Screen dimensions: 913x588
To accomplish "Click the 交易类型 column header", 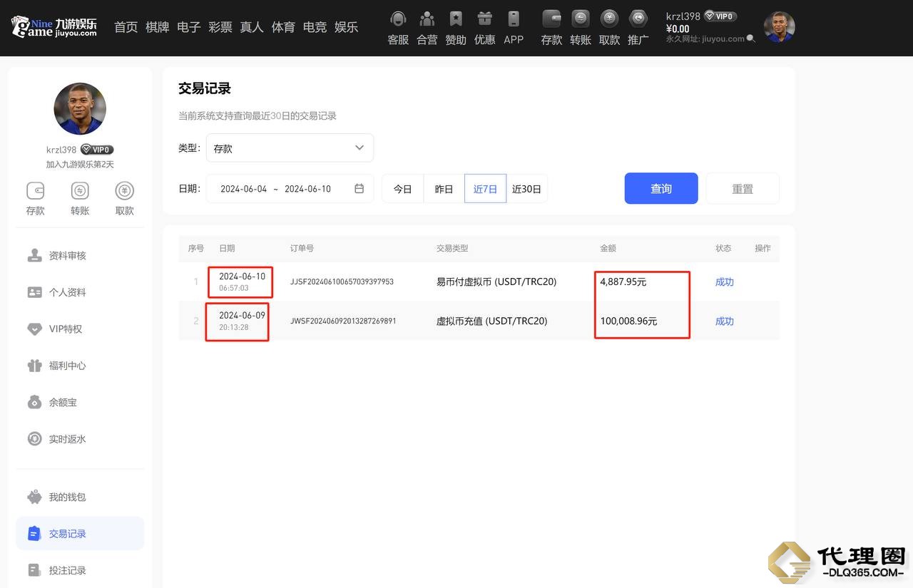I will click(452, 248).
